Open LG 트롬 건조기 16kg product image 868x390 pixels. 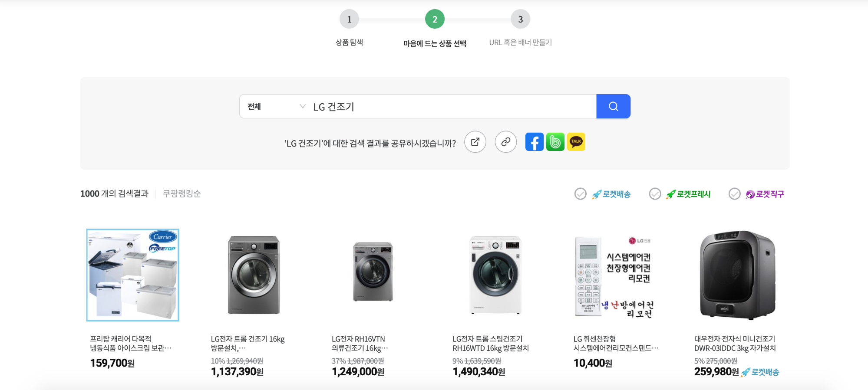point(254,275)
